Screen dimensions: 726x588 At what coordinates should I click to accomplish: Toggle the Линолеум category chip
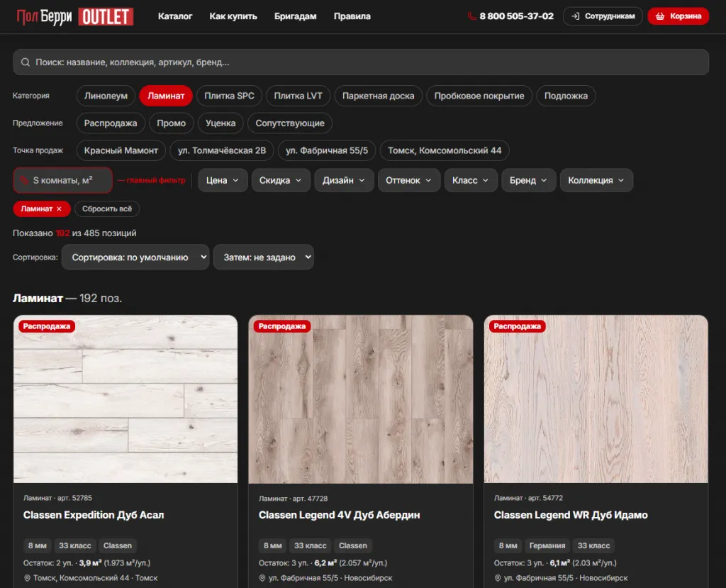106,96
